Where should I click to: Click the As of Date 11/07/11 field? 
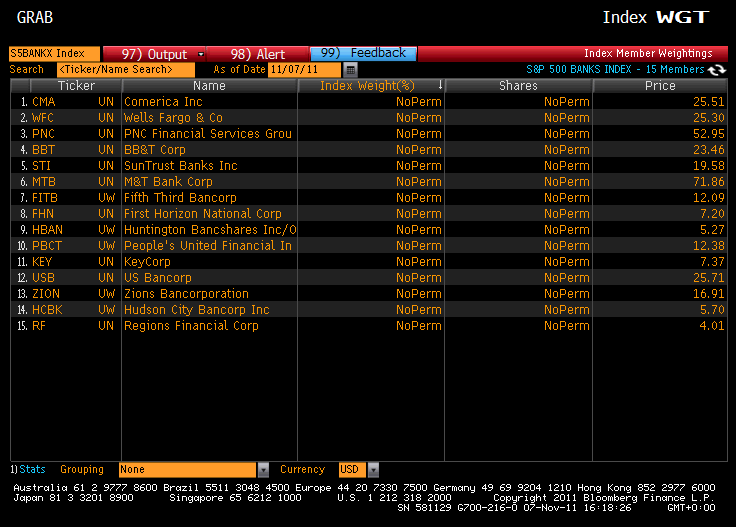304,70
